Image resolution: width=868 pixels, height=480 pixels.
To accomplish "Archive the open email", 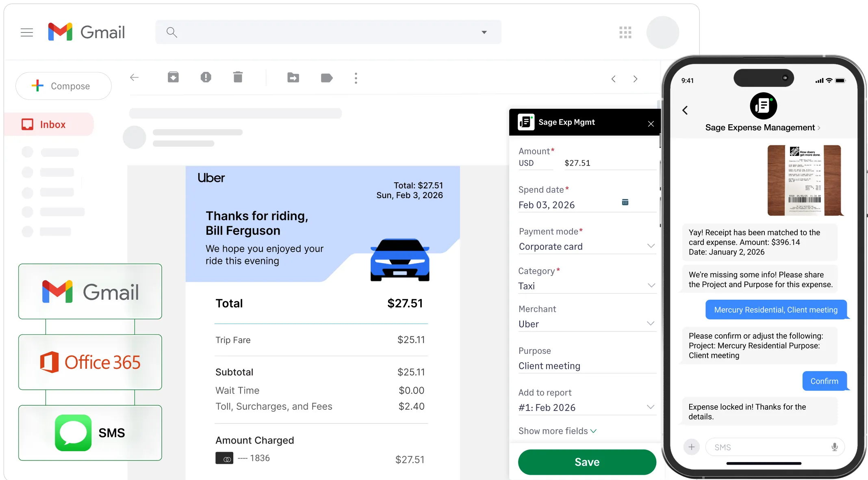I will 173,78.
